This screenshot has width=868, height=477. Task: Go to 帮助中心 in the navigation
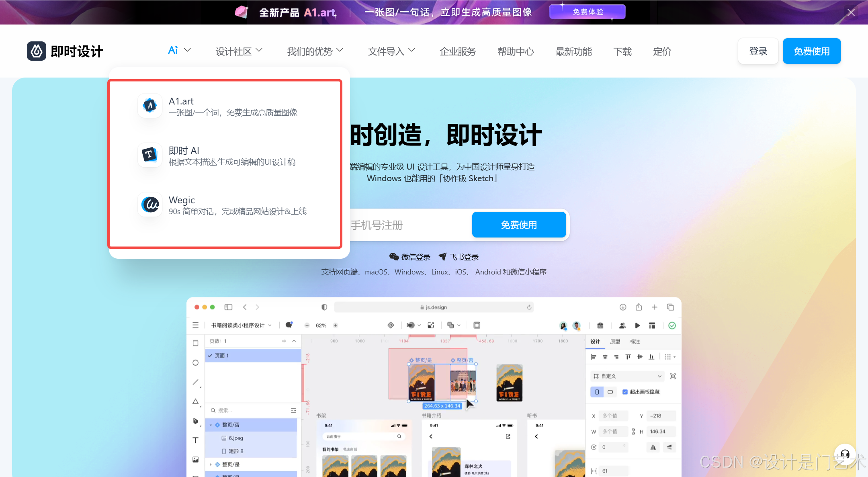(x=516, y=51)
